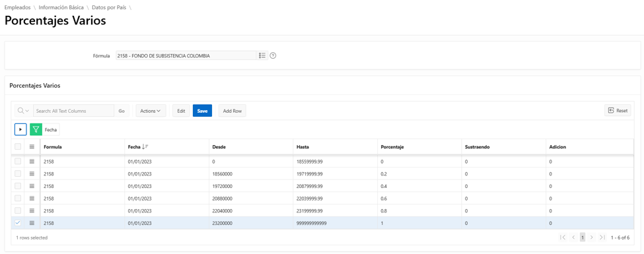Open the header row actions menu icon
The image size is (644, 254).
point(32,146)
